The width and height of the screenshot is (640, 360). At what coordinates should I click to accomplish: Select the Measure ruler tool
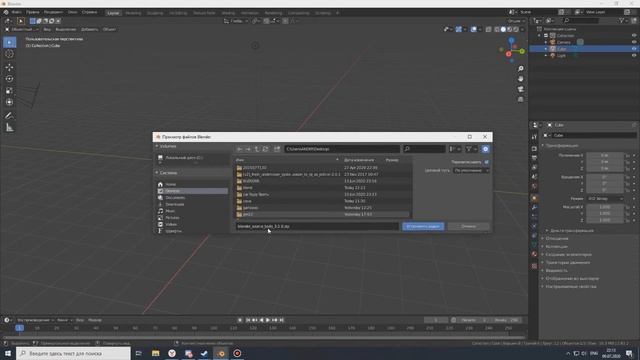pyautogui.click(x=9, y=128)
